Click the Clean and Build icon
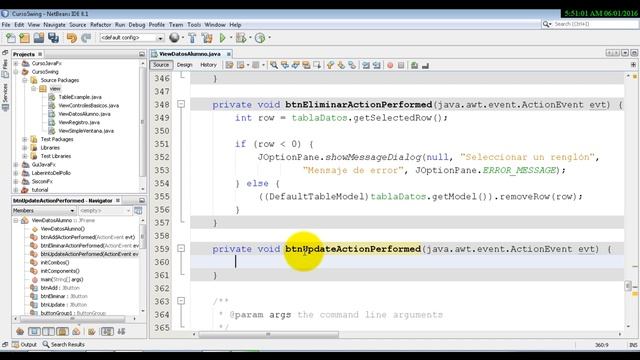Image resolution: width=640 pixels, height=360 pixels. [x=207, y=38]
